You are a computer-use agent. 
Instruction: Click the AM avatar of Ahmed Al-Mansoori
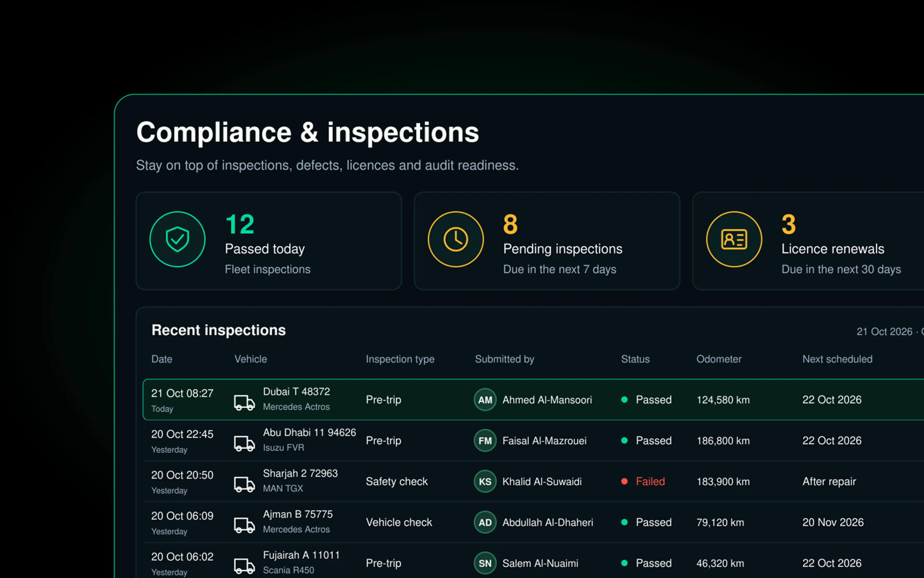point(485,400)
